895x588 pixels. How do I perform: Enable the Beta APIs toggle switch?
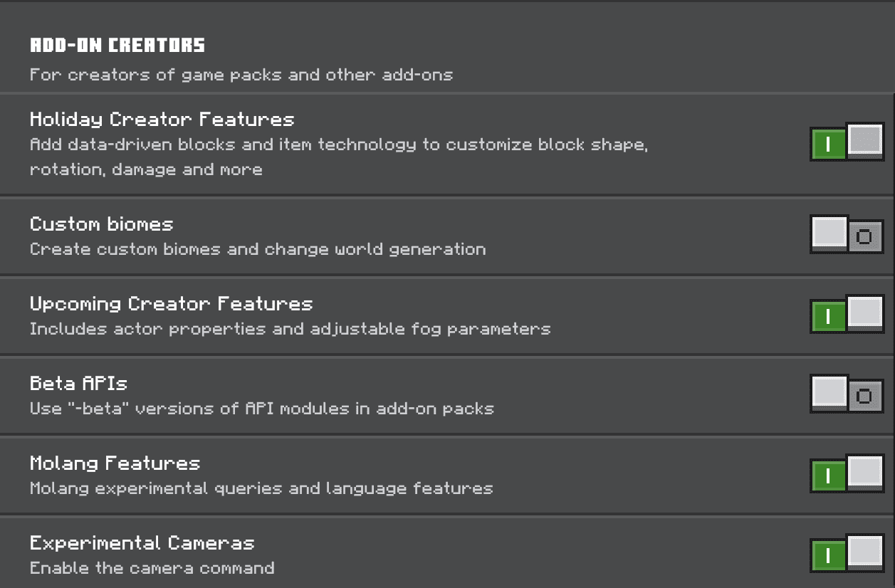(x=847, y=395)
